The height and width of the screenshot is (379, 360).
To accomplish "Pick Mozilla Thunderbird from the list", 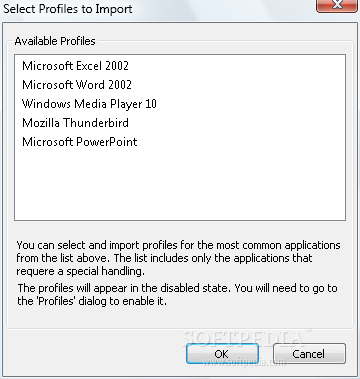I will 75,123.
